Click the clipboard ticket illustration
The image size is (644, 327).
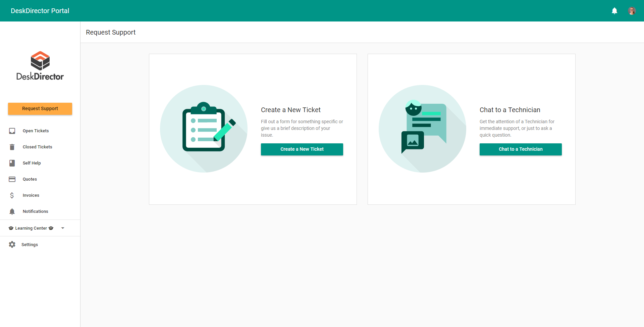click(204, 129)
